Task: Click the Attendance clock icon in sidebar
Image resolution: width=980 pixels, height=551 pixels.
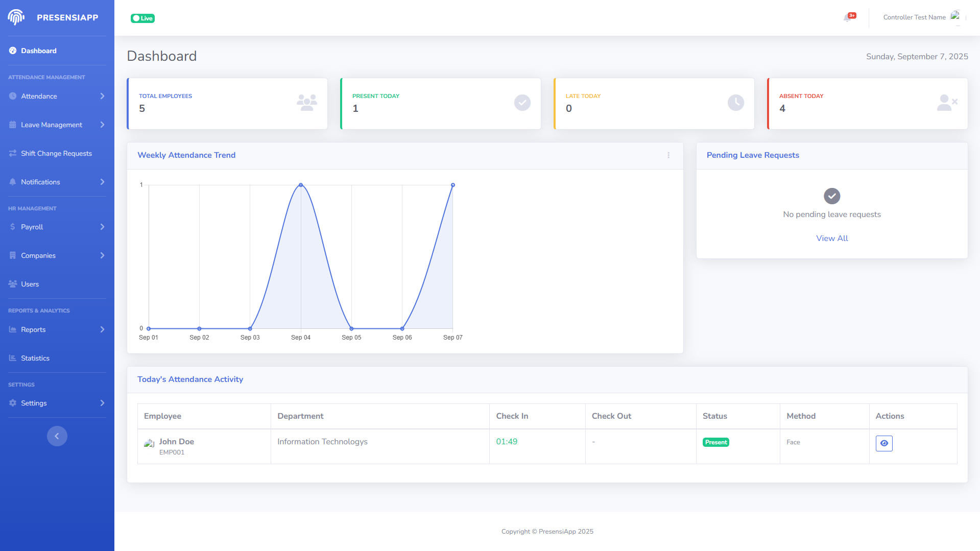Action: click(x=13, y=96)
